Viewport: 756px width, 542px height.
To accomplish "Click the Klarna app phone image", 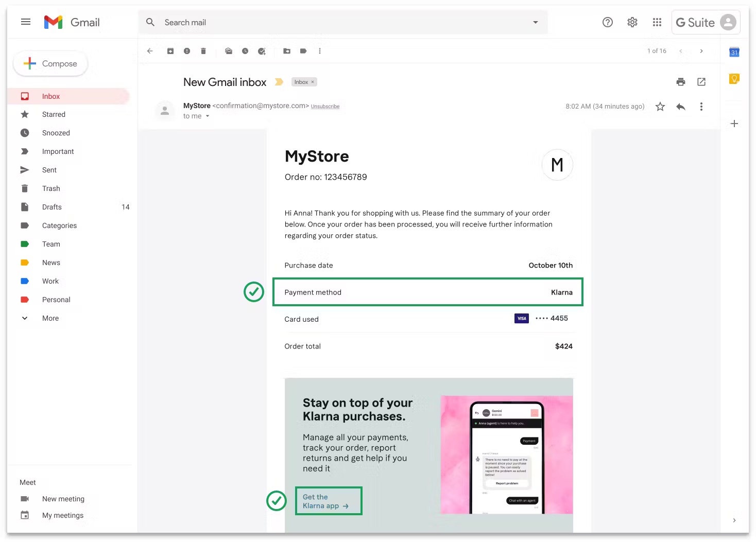I will click(x=507, y=455).
